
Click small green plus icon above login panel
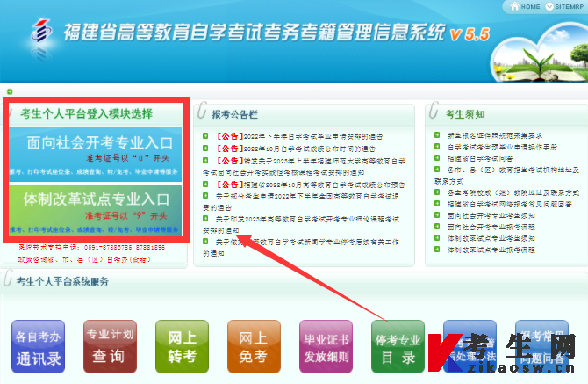[x=11, y=91]
